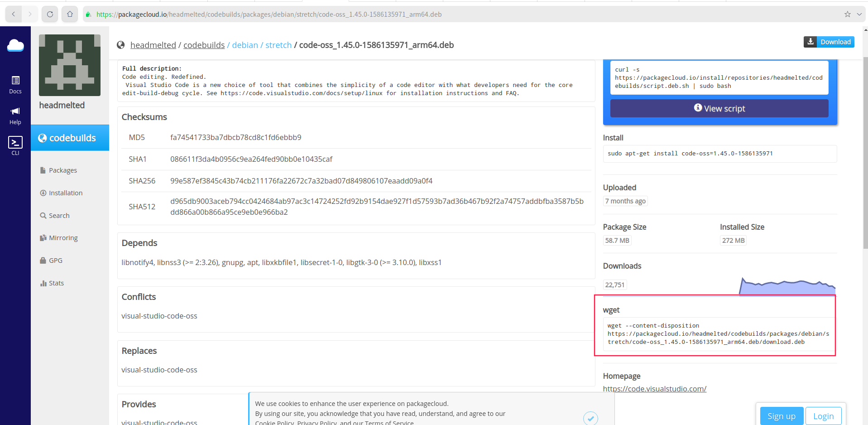Bookmark this page with the star icon
This screenshot has height=425, width=868.
(x=848, y=14)
